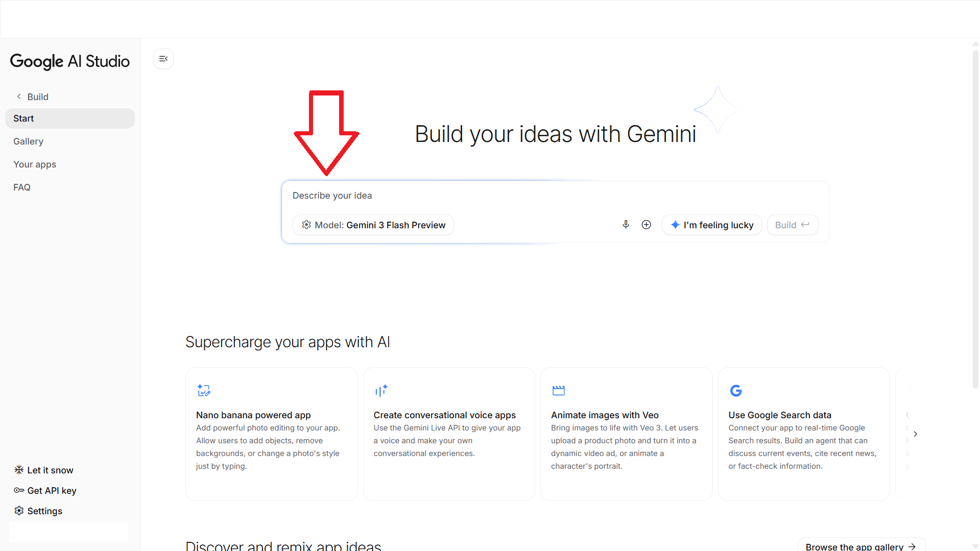Click the key icon for Get API key
The image size is (980, 551).
point(19,490)
